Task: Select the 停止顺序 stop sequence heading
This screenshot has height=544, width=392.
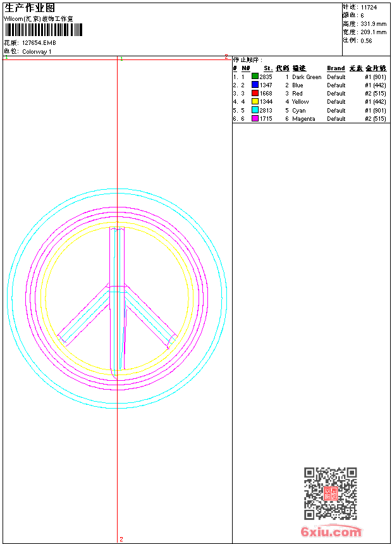Action: point(247,60)
